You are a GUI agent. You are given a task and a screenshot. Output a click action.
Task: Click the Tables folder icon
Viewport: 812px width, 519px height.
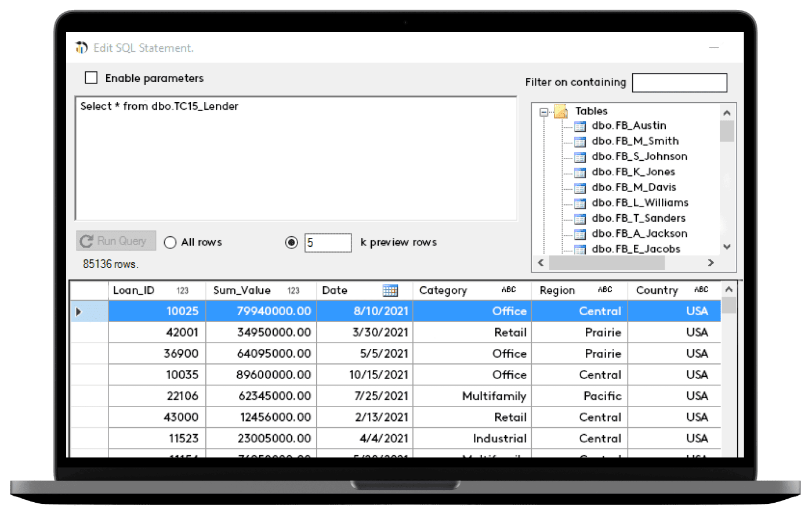pyautogui.click(x=560, y=111)
